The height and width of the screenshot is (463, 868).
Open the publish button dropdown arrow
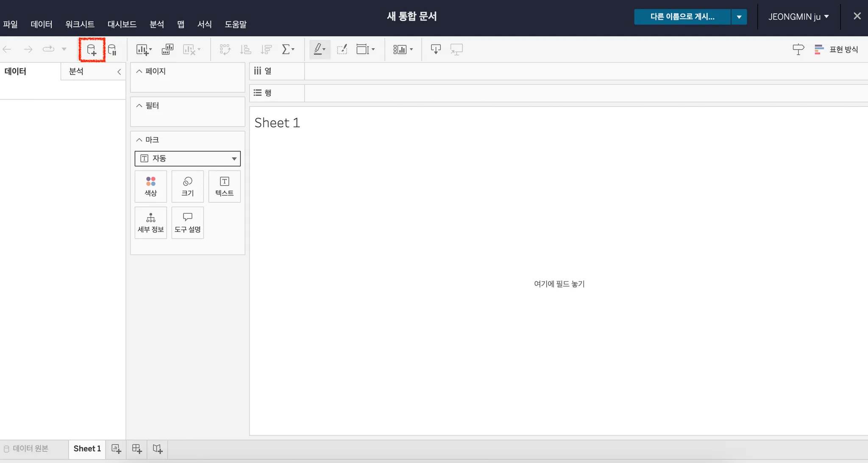pos(739,17)
